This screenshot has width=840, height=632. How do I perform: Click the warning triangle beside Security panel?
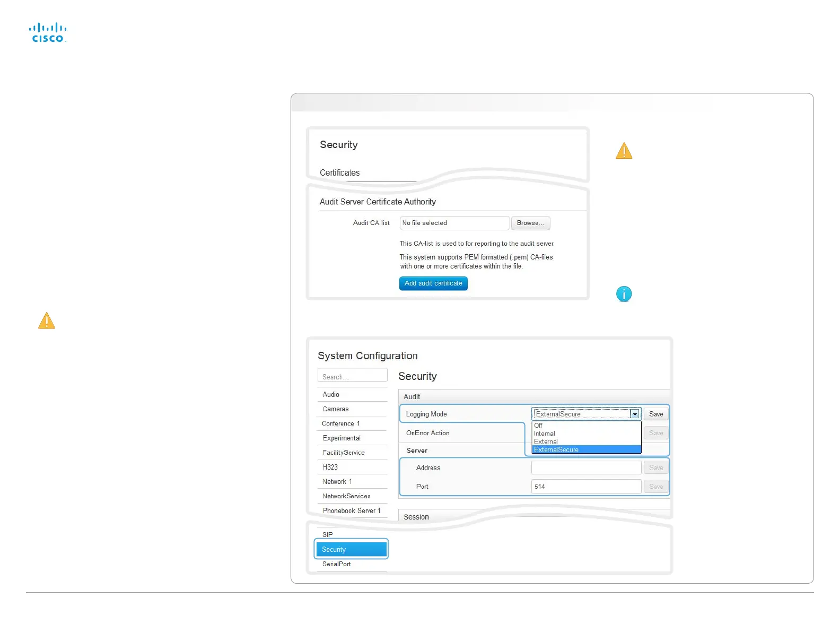[x=624, y=151]
